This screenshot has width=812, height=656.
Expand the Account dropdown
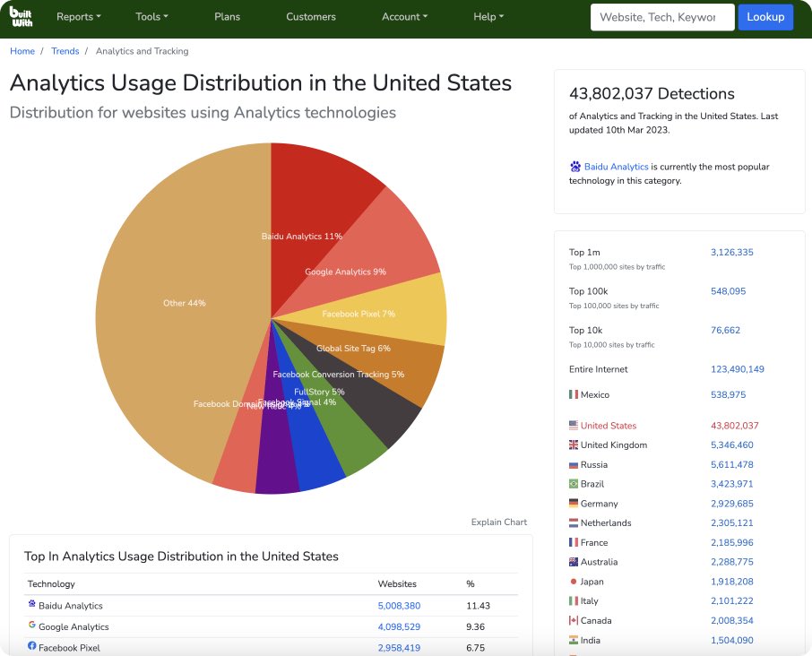pos(404,16)
